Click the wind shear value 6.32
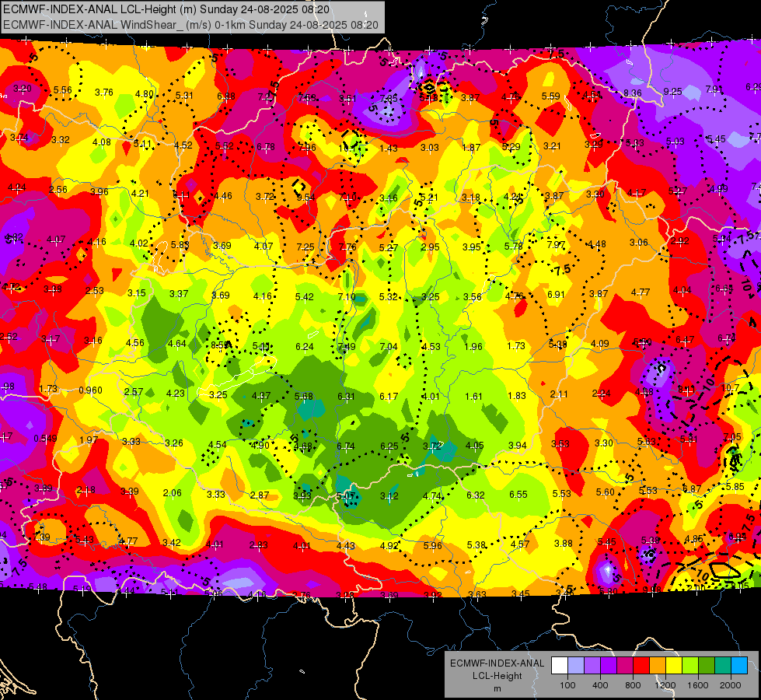This screenshot has height=700, width=761. click(x=475, y=495)
